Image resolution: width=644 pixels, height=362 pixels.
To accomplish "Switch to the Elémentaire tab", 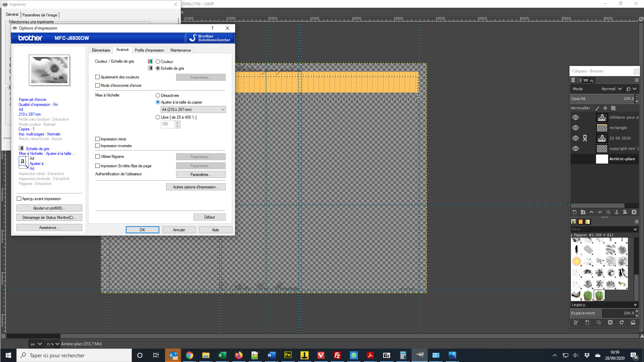I will [x=101, y=50].
